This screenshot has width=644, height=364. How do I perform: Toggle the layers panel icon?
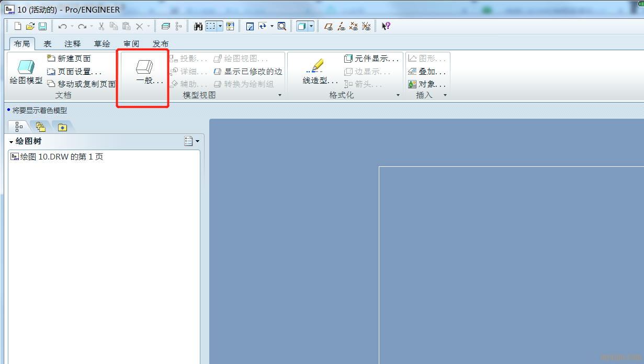pos(166,26)
